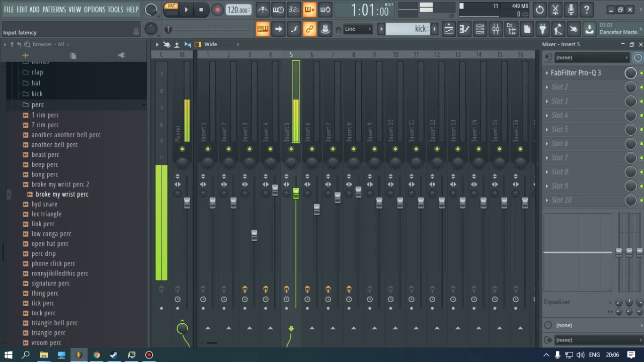644x362 pixels.
Task: Click the render/export download icon
Action: (589, 29)
